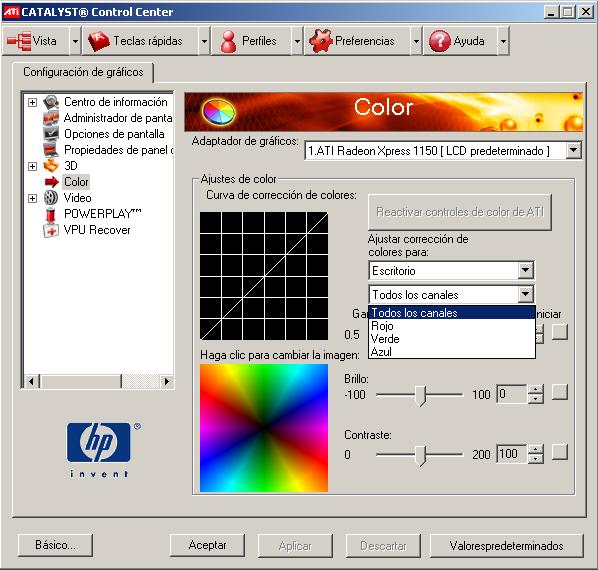The height and width of the screenshot is (570, 598).
Task: Click the Básico... button
Action: [55, 545]
